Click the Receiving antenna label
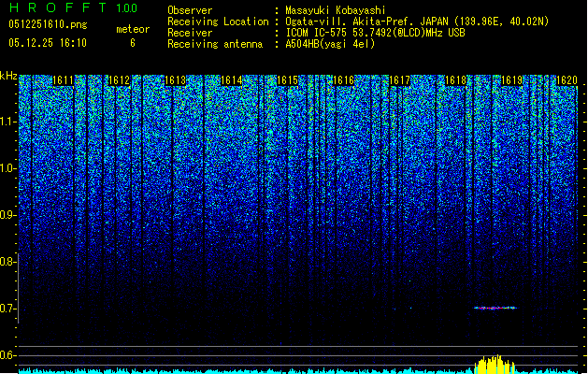The height and width of the screenshot is (374, 588). pos(215,44)
